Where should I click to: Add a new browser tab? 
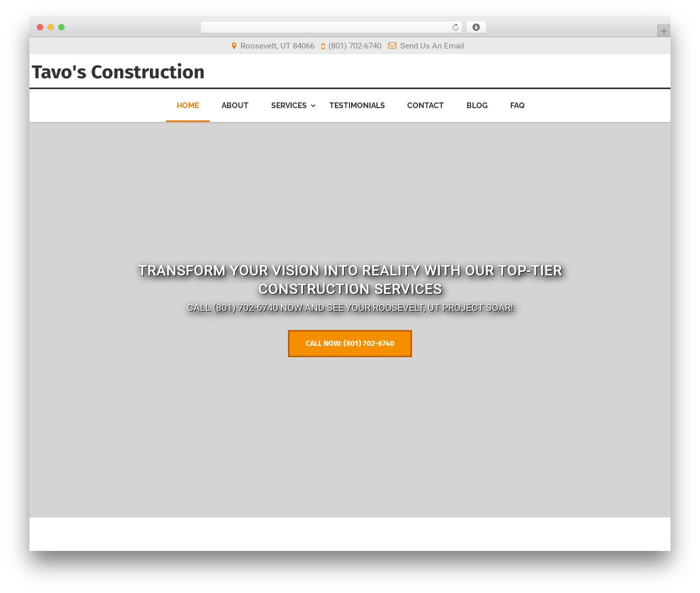pyautogui.click(x=663, y=31)
